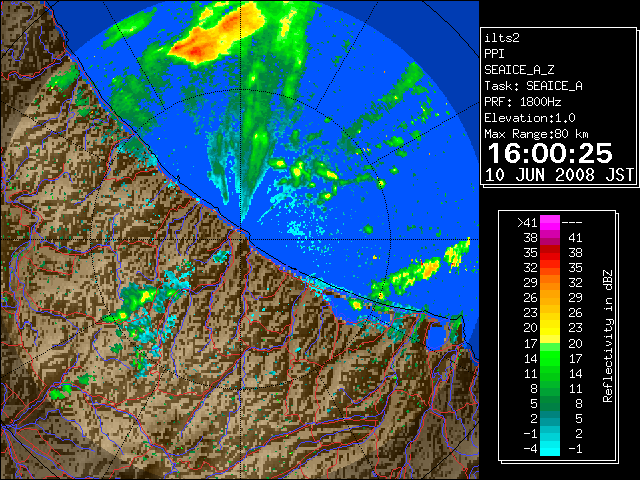Viewport: 640px width, 480px height.
Task: Click the magenta >41 dBZ swatch
Action: 550,223
